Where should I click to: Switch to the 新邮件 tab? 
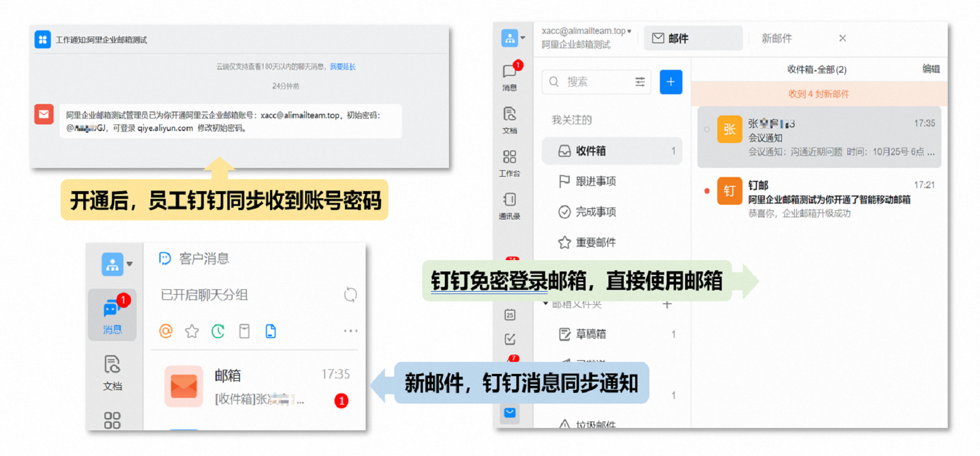(777, 38)
